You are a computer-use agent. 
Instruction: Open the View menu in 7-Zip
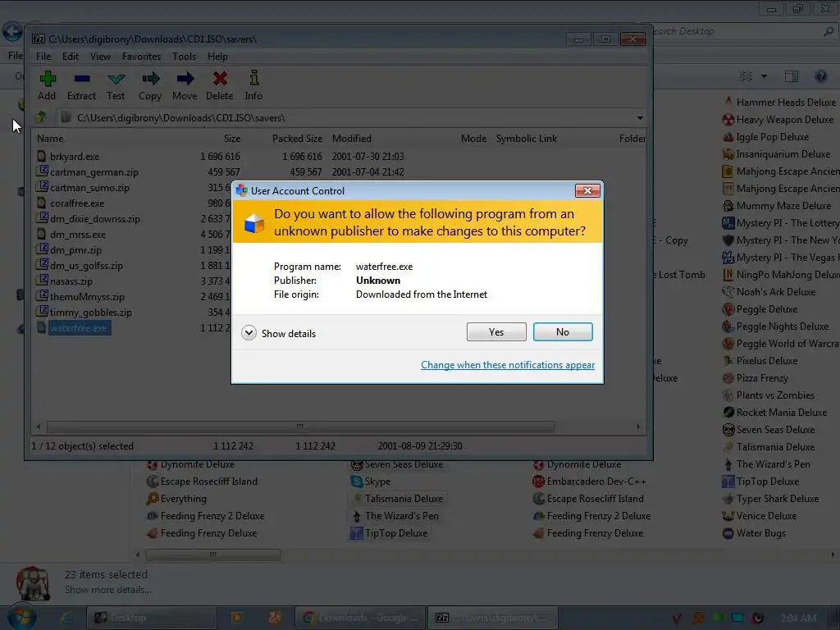[100, 57]
